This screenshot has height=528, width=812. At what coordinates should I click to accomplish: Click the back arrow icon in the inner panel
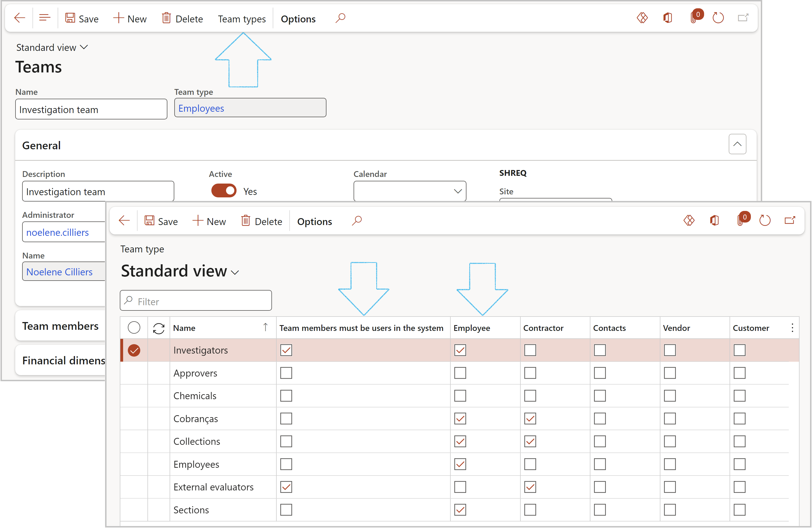click(124, 221)
